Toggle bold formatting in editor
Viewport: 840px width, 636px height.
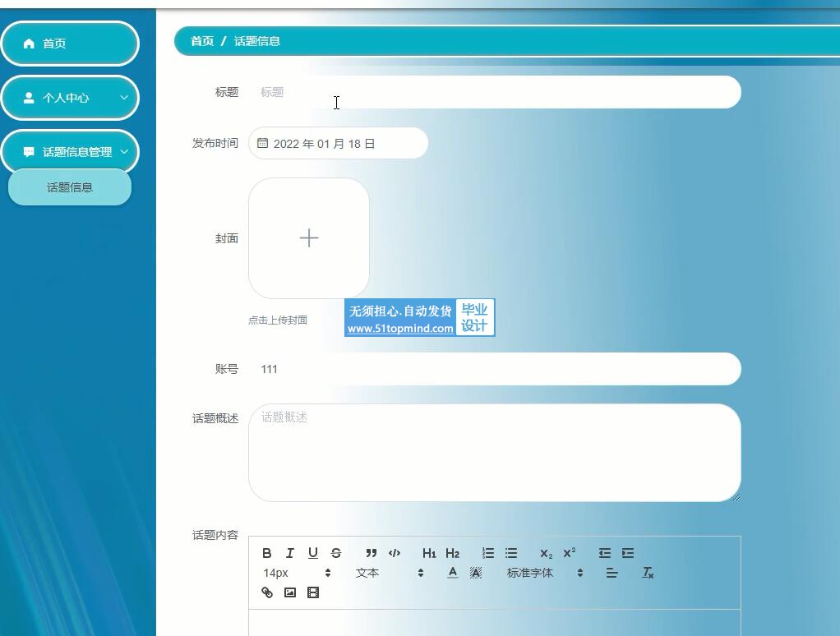point(267,553)
